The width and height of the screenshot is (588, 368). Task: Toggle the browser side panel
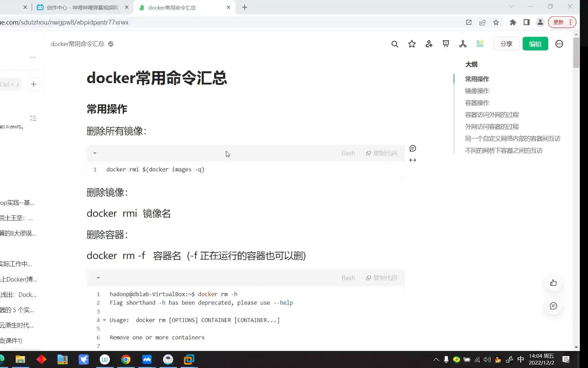point(526,22)
